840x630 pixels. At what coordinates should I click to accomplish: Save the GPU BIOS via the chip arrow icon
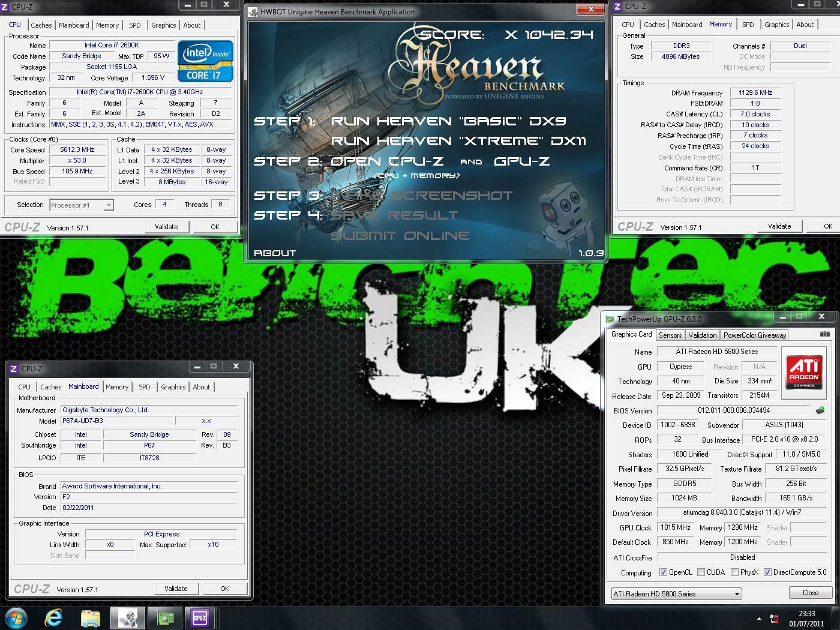(x=820, y=410)
